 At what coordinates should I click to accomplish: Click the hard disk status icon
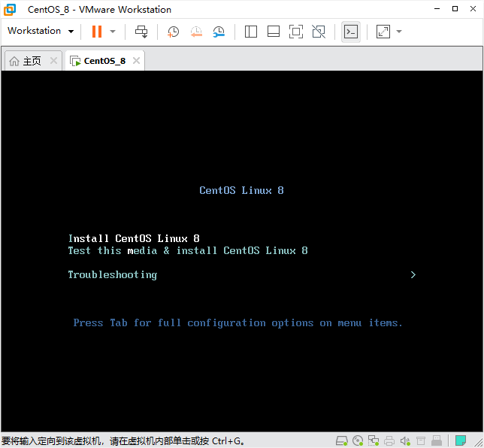click(342, 440)
